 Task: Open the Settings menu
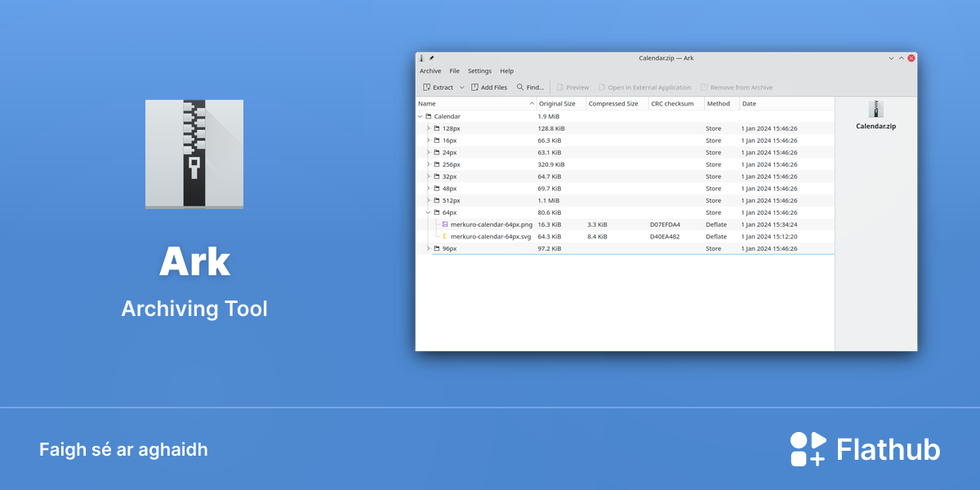[x=479, y=71]
